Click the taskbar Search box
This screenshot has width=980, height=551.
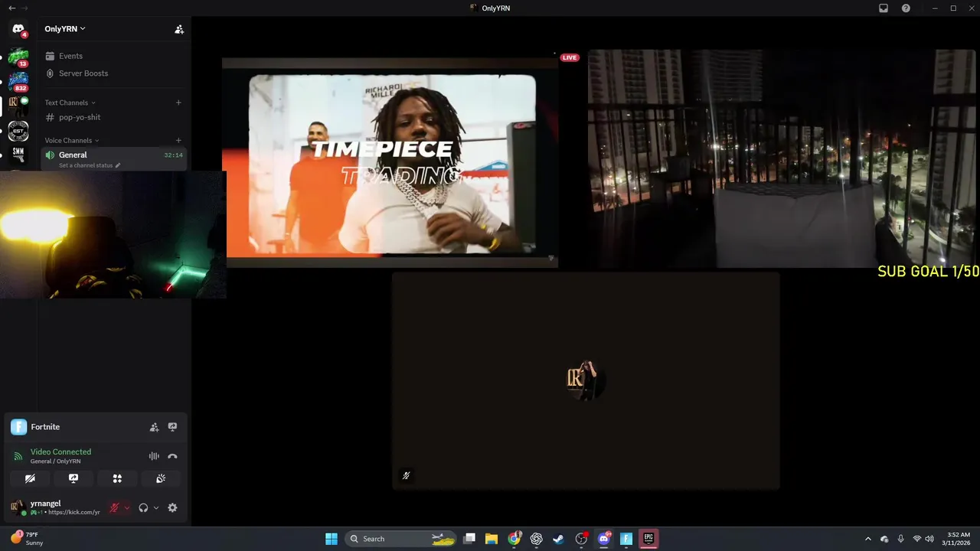[x=400, y=539]
